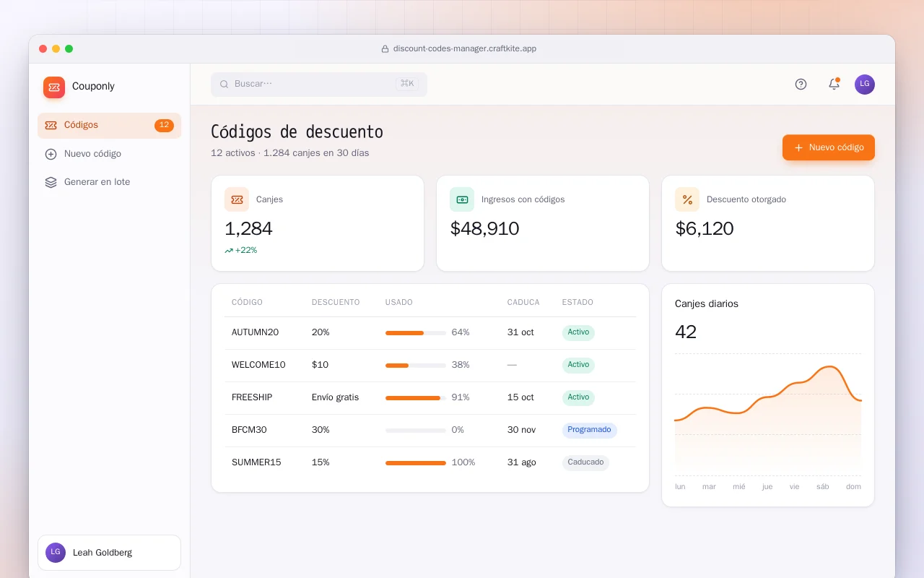Click the WELCOME10 usage progress bar

pos(416,366)
